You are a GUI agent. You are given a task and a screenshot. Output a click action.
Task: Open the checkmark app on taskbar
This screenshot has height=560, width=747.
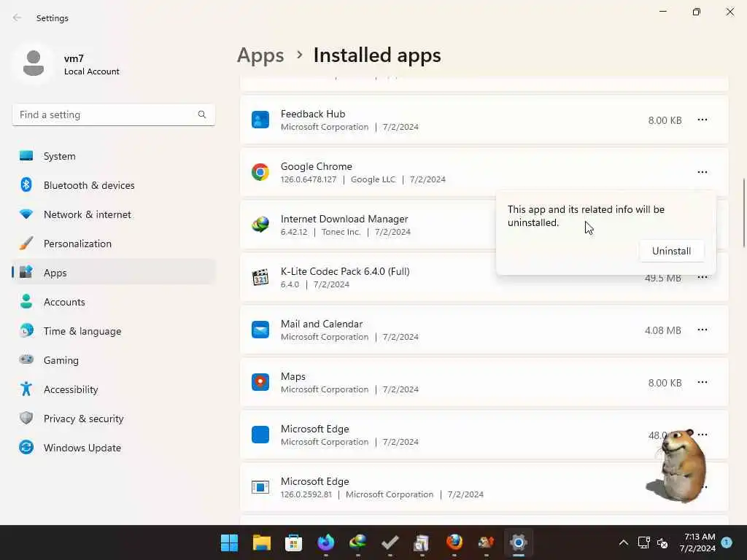click(x=390, y=542)
